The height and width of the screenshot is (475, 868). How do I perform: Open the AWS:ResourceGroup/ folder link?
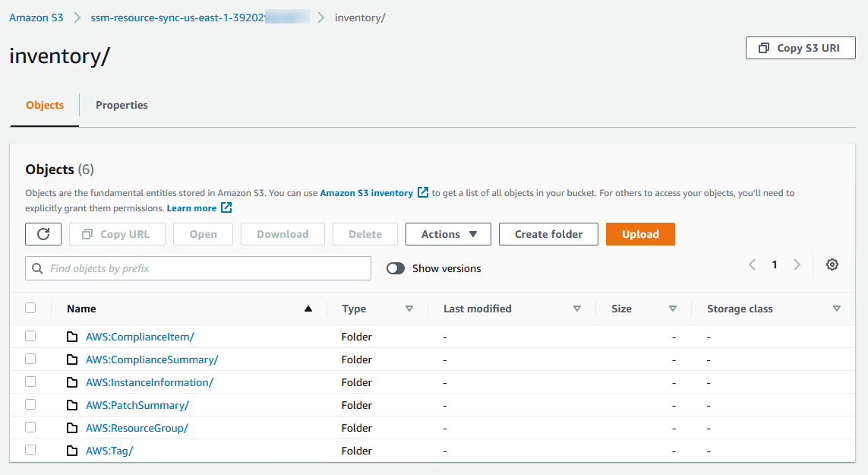137,427
